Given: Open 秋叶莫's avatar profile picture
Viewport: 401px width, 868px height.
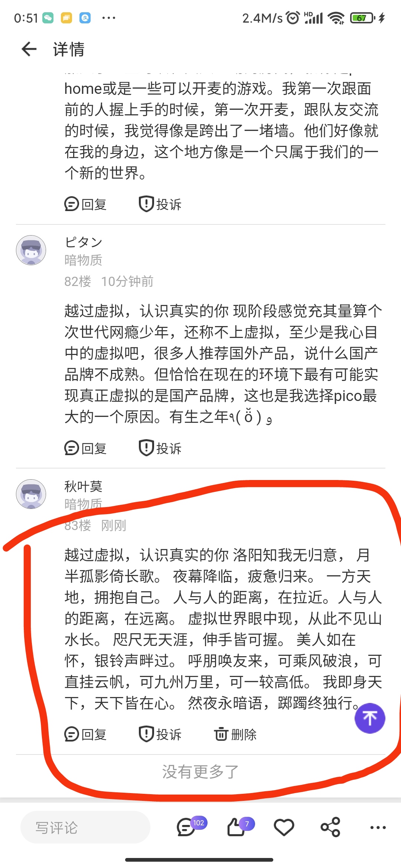Looking at the screenshot, I should [31, 494].
